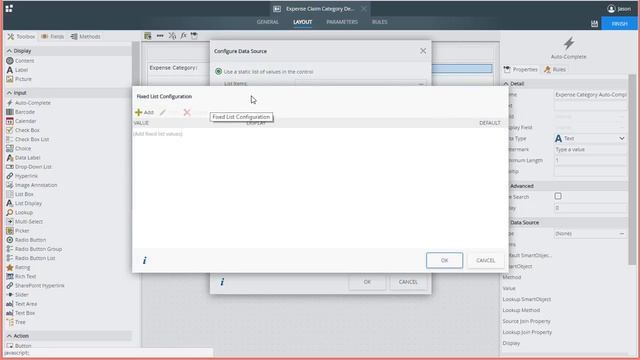This screenshot has height=360, width=640.
Task: Collapse the Action toolbox section
Action: click(x=9, y=336)
